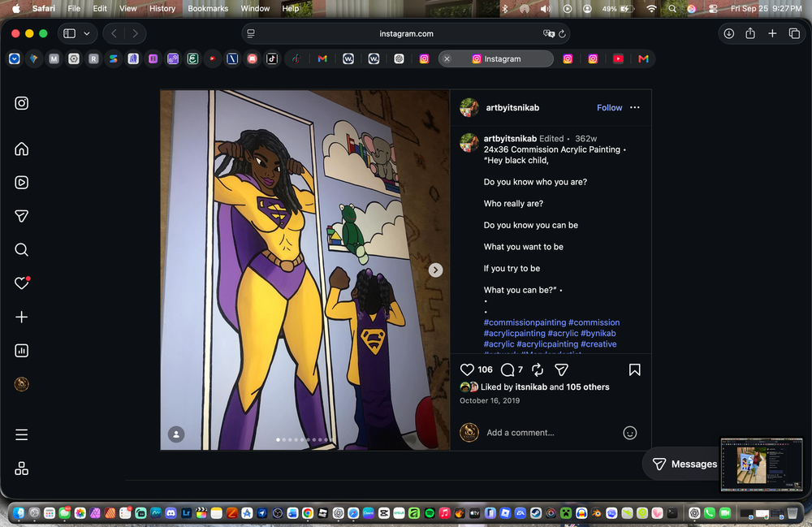
Task: Open the screenshot preview thumbnail
Action: click(x=762, y=464)
